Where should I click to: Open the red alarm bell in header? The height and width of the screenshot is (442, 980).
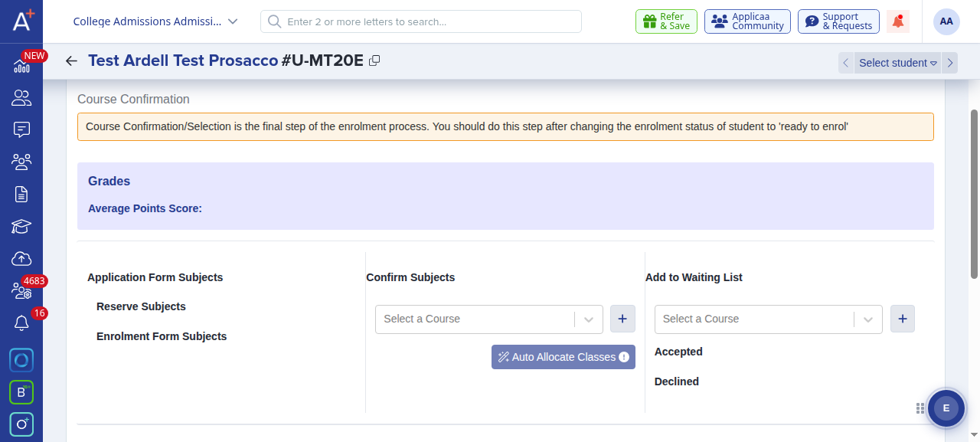[898, 21]
